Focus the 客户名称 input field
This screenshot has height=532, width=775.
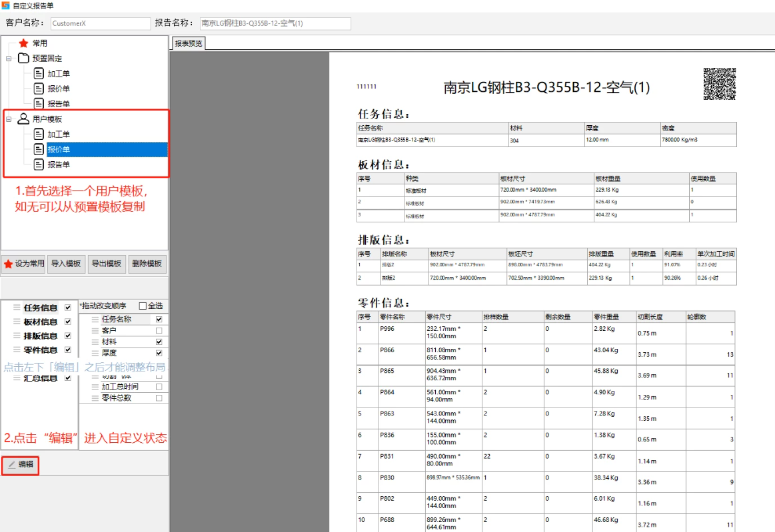click(x=101, y=23)
